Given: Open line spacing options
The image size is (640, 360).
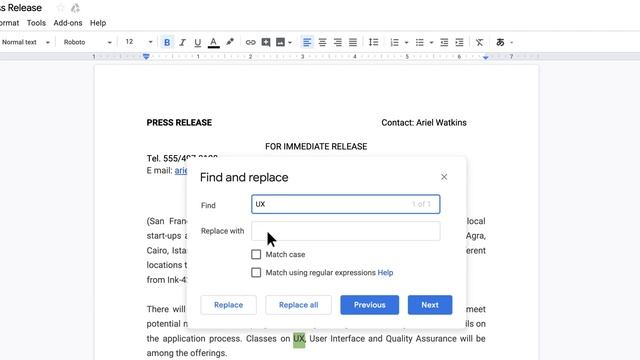Looking at the screenshot, I should coord(373,42).
